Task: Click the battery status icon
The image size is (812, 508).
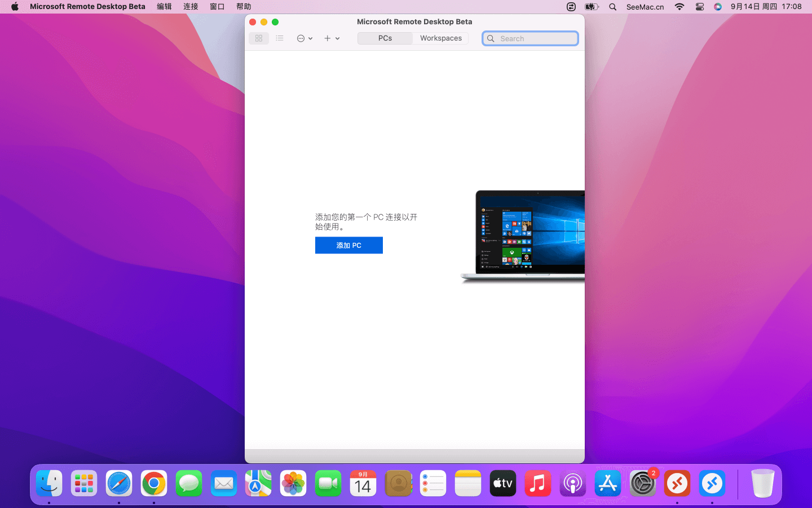Action: tap(592, 7)
